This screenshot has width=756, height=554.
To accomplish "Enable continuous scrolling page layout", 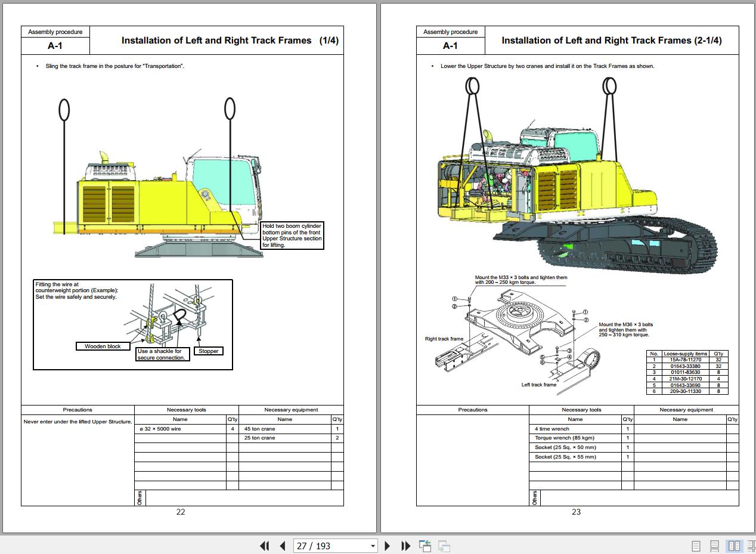I will [x=715, y=546].
